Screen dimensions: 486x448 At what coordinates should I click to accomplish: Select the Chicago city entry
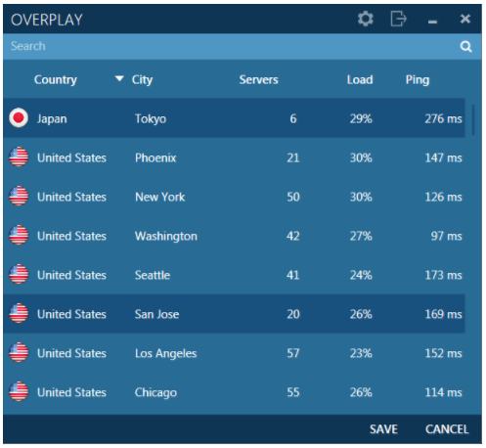(x=155, y=393)
